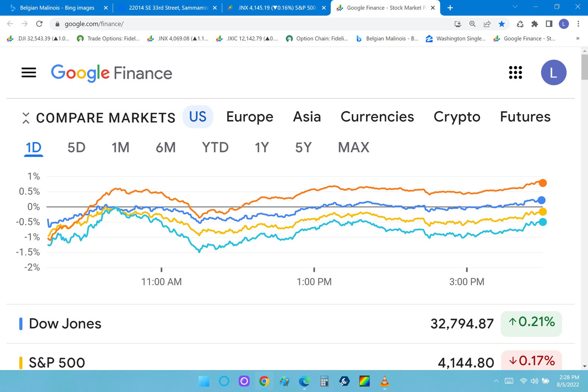Open the .DJI 32,543.39 bookmark
Image resolution: width=588 pixels, height=392 pixels.
(x=39, y=39)
